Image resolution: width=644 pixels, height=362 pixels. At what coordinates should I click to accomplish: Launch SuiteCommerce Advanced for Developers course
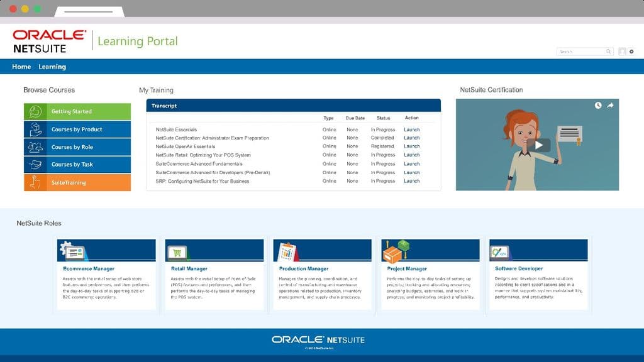click(x=411, y=172)
